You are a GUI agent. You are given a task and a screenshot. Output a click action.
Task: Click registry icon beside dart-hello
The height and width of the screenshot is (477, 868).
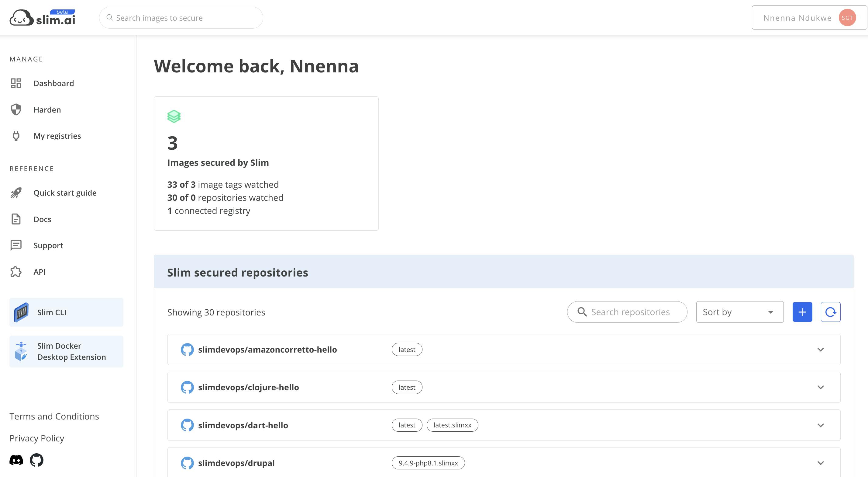(187, 425)
